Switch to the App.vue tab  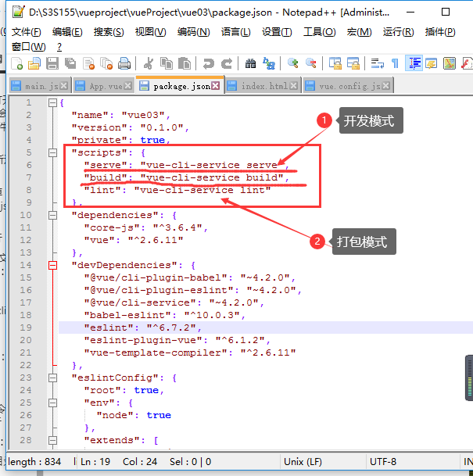click(x=103, y=86)
